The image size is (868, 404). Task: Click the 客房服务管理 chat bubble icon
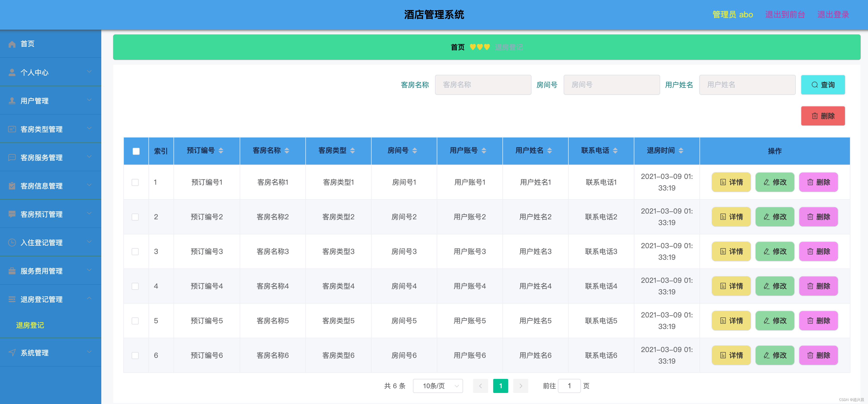(12, 157)
